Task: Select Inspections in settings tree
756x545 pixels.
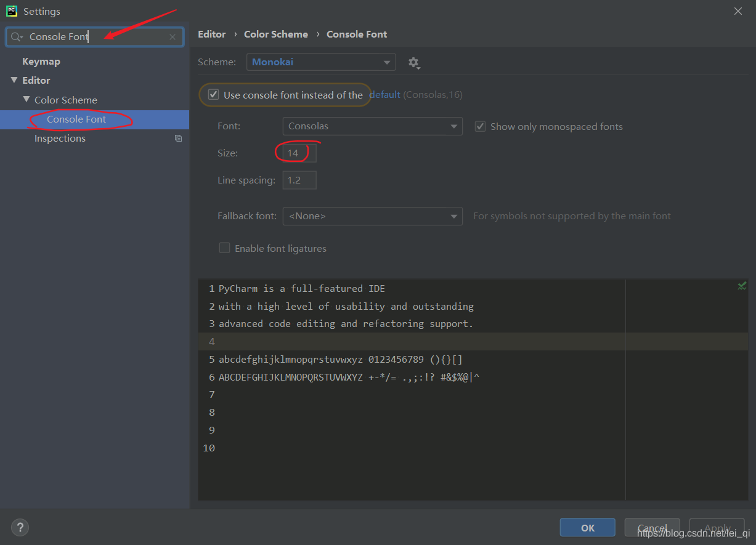Action: click(x=60, y=139)
